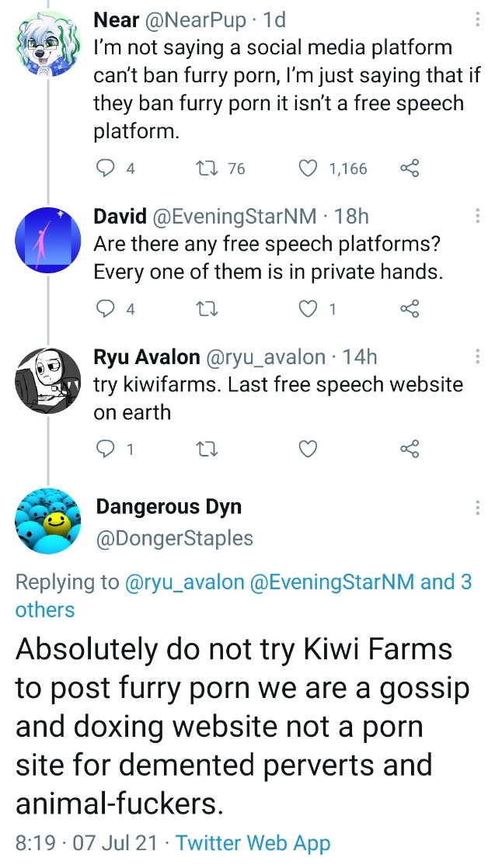Share David's tweet
Screen dimensions: 502x868
point(409,309)
